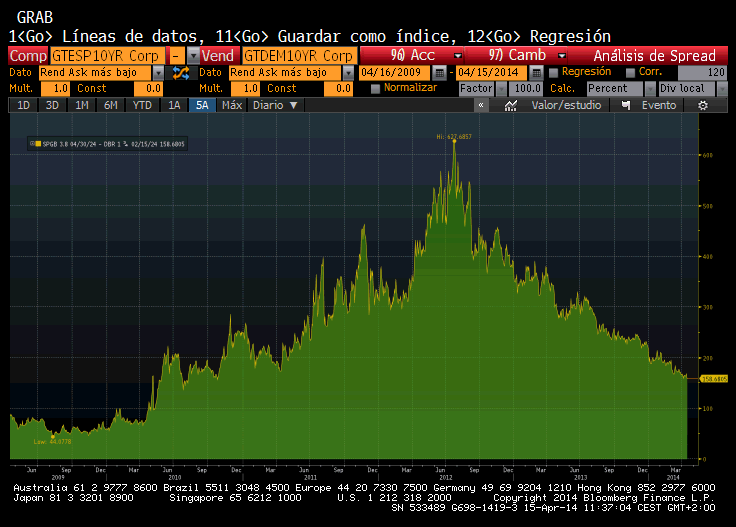Image resolution: width=736 pixels, height=527 pixels.
Task: Edit the end date 04/15/2014 field
Action: point(491,73)
